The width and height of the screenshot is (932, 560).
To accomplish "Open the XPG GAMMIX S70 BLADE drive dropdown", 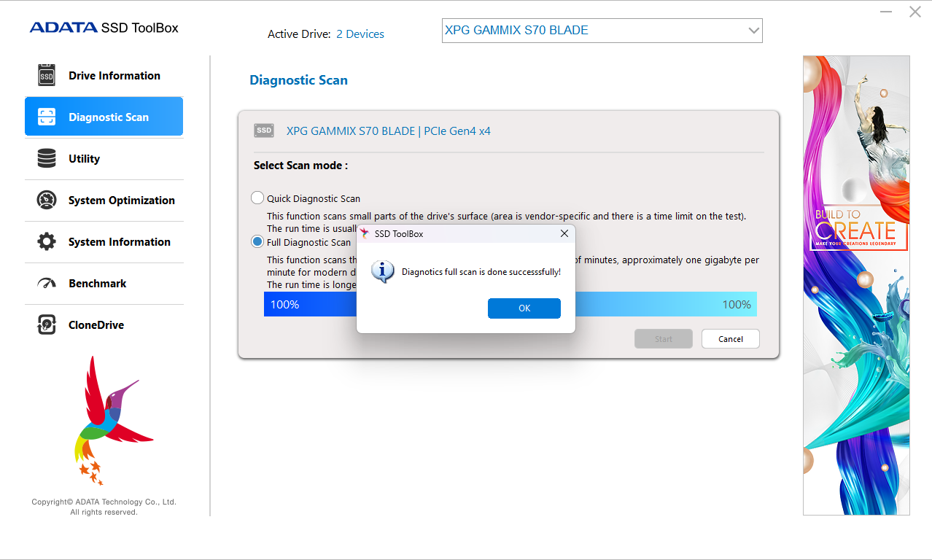I will 602,31.
